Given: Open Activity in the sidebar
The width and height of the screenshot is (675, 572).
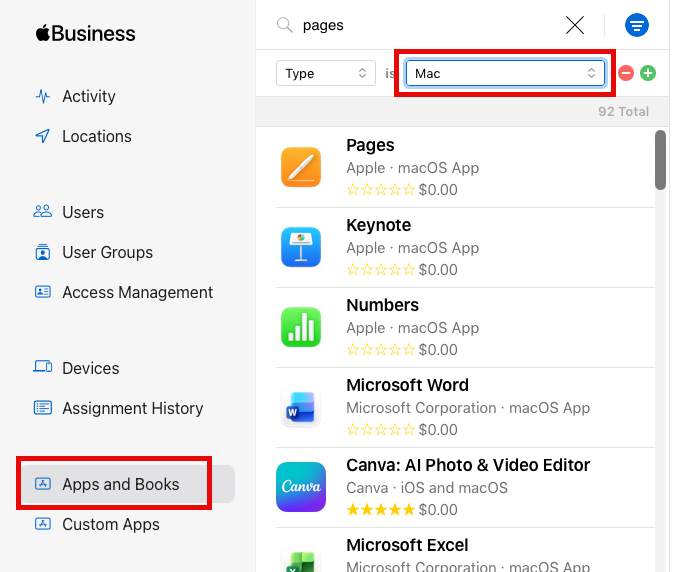Looking at the screenshot, I should coord(88,96).
